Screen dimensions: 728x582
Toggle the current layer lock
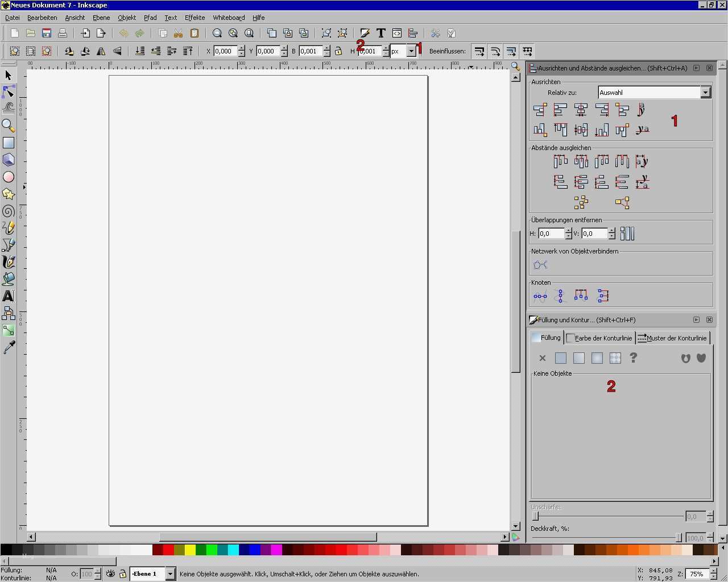[122, 574]
